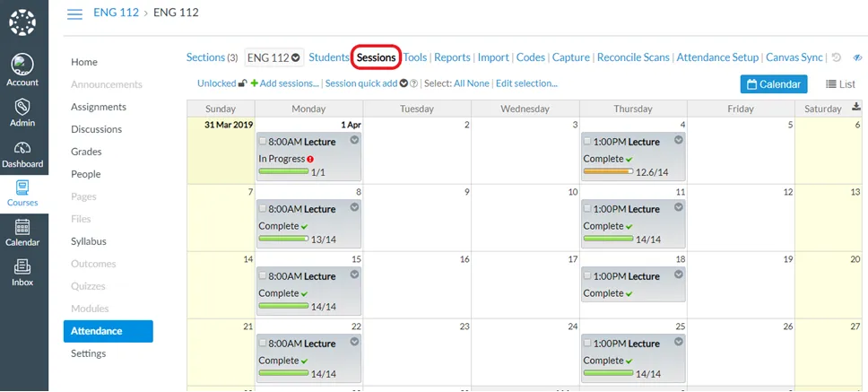Viewport: 868px width, 392px height.
Task: Open Settings in course navigation
Action: click(88, 353)
